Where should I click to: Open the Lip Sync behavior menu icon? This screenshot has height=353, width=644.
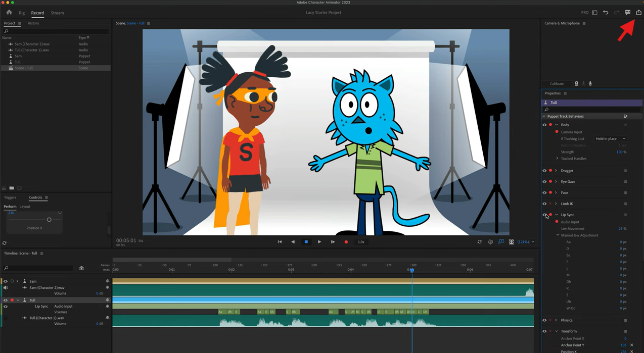[x=625, y=215]
